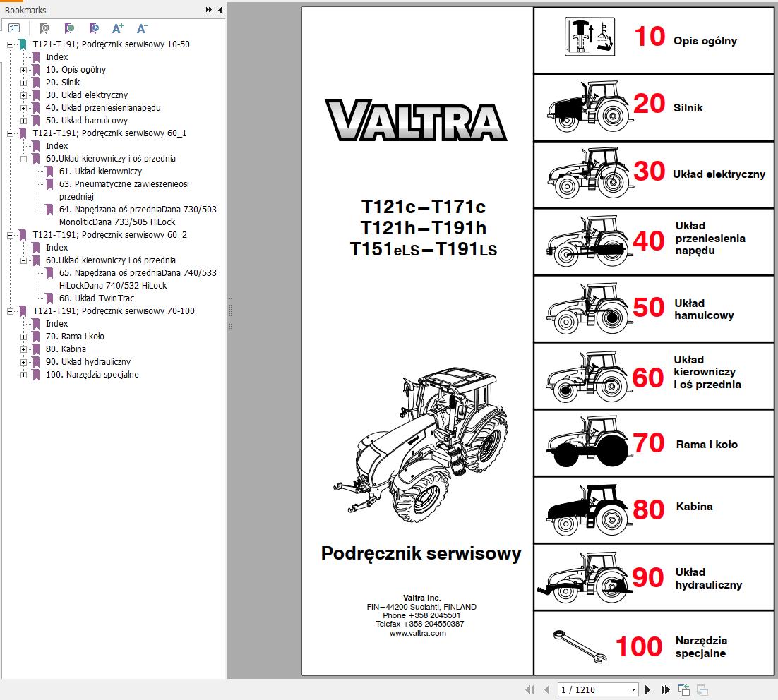
Task: Click the tractor illustration on the cover page
Action: tap(421, 444)
